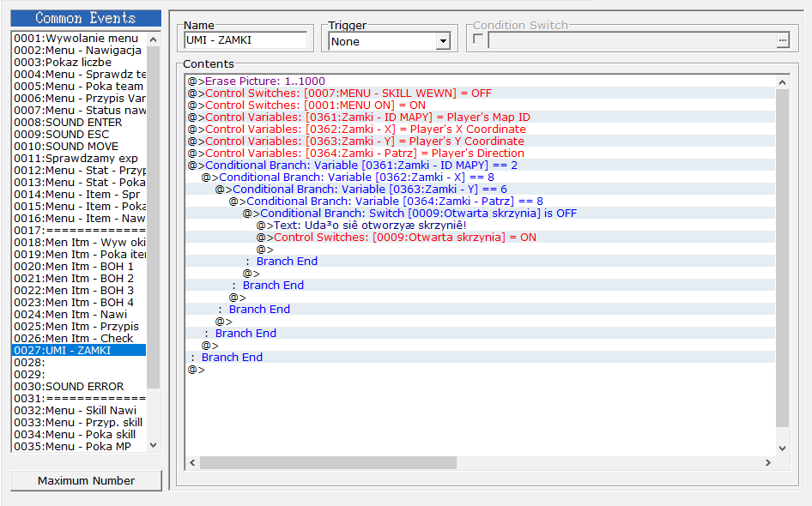This screenshot has width=812, height=506.
Task: Click the Contents vertical scrollbar thumb
Action: tap(783, 257)
